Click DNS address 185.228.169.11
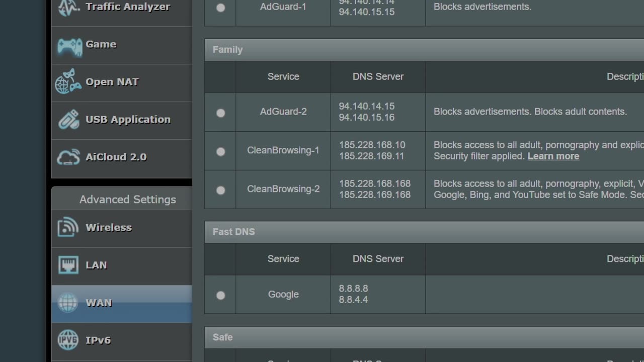 tap(371, 156)
